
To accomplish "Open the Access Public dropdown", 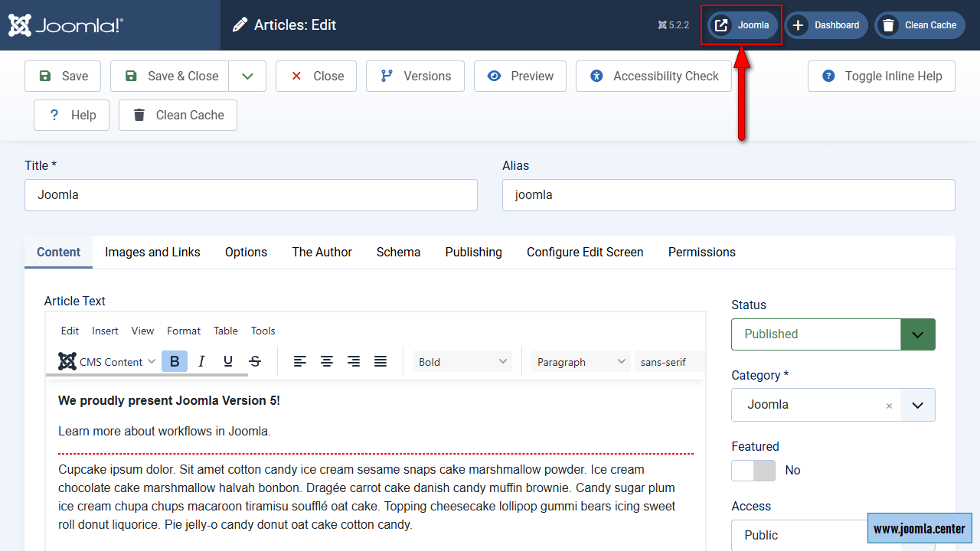I will tap(833, 535).
